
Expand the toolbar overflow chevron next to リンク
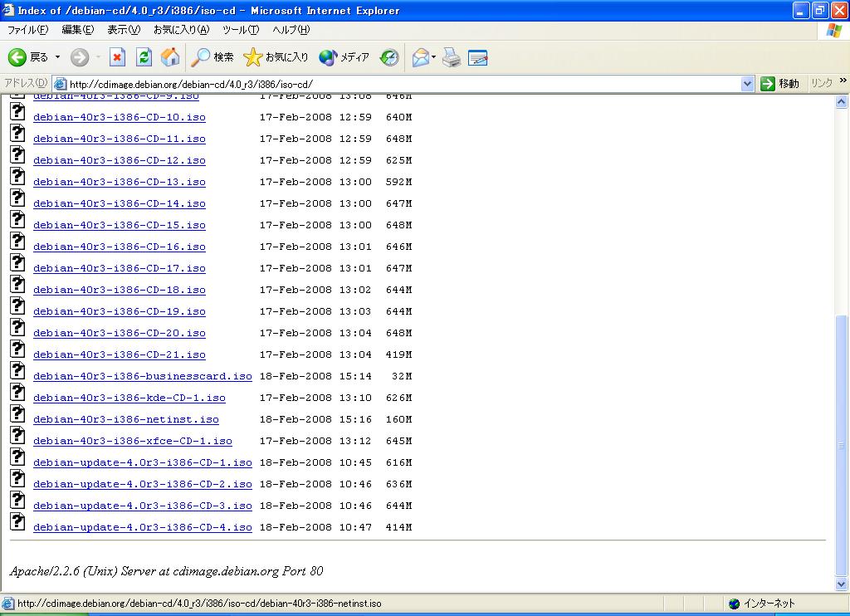(843, 81)
